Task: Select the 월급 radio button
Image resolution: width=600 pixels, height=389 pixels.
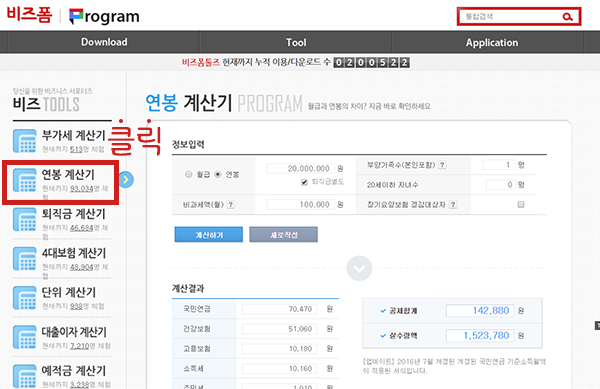Action: point(188,174)
